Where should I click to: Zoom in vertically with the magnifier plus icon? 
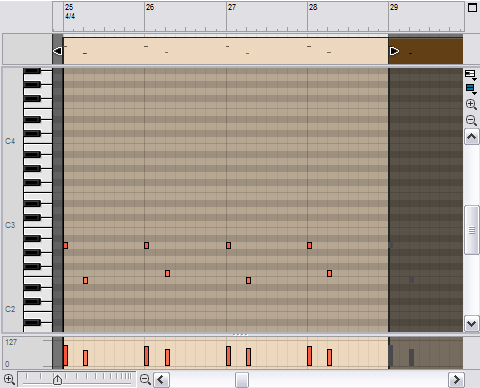[471, 104]
